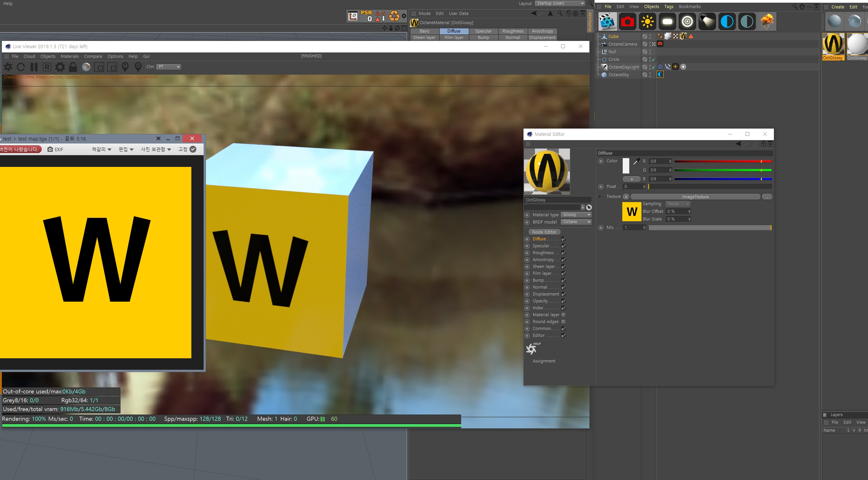Screen dimensions: 868x480
Task: Open Create menu in Material Manager
Action: (838, 7)
